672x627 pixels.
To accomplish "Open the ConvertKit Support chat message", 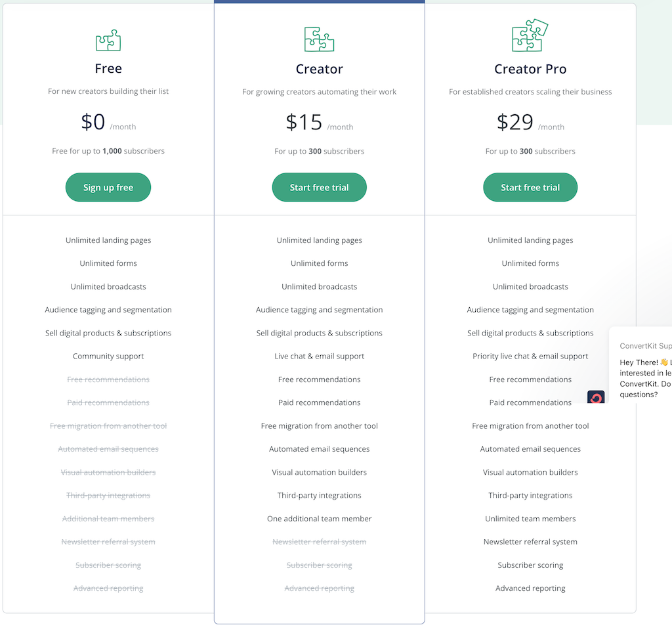I will pyautogui.click(x=644, y=379).
